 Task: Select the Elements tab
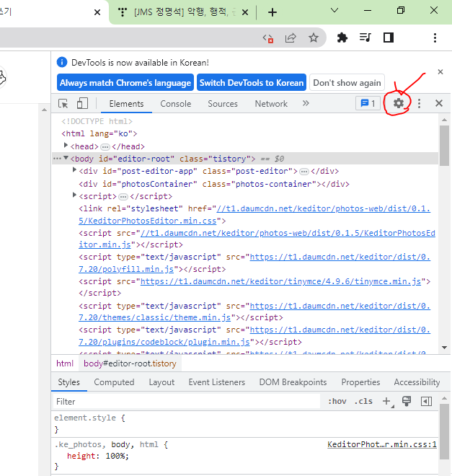click(126, 104)
